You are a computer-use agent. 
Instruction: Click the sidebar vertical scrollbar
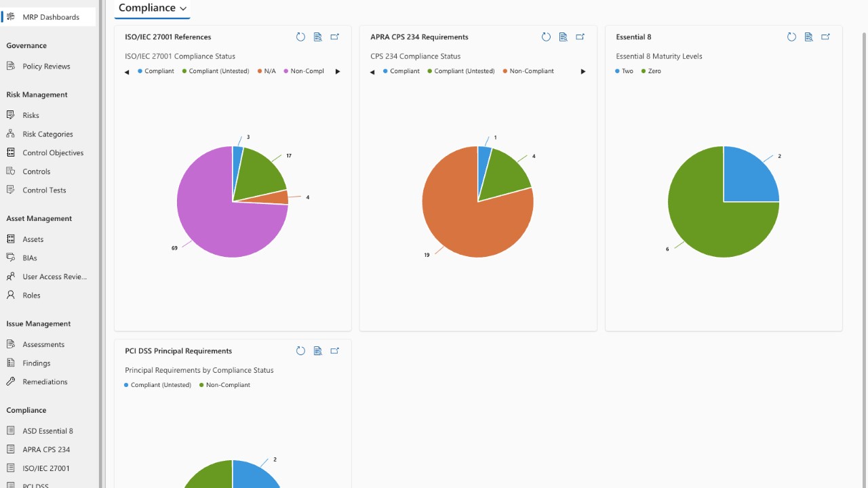point(101,244)
